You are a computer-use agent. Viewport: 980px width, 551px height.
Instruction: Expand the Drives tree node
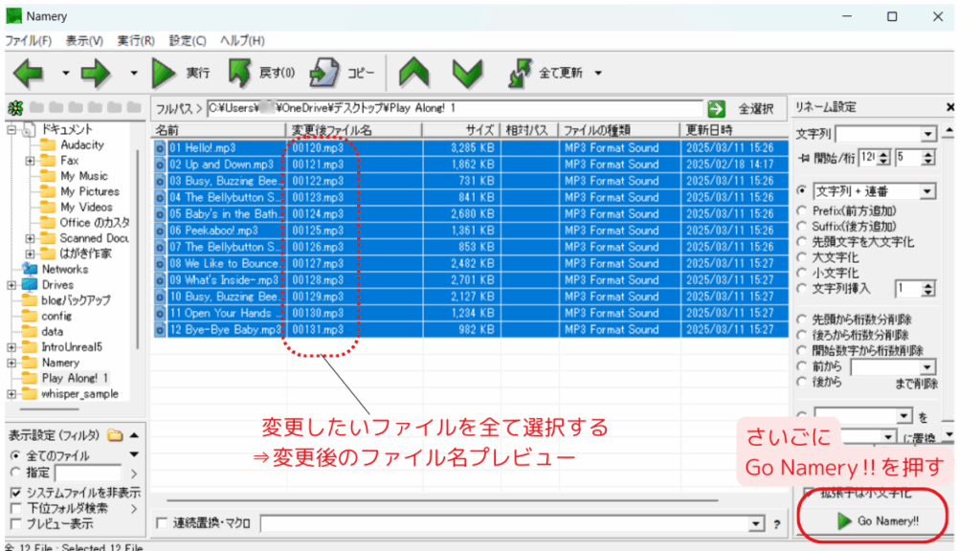point(12,285)
